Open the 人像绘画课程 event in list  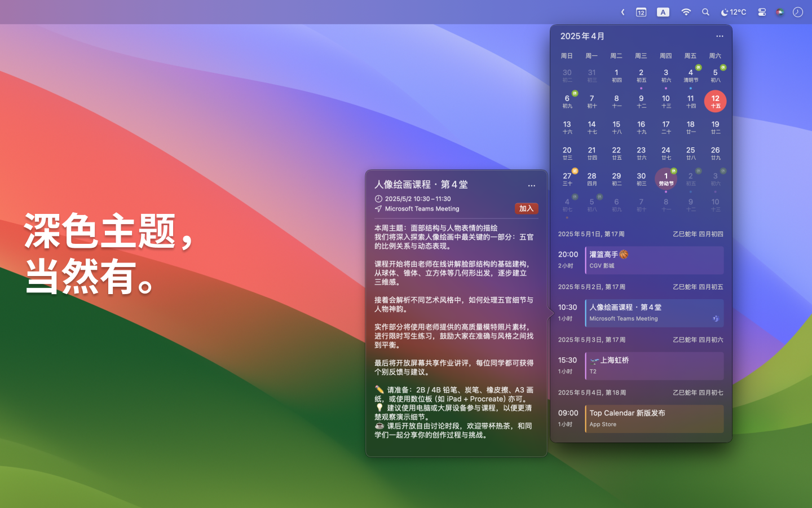(654, 313)
